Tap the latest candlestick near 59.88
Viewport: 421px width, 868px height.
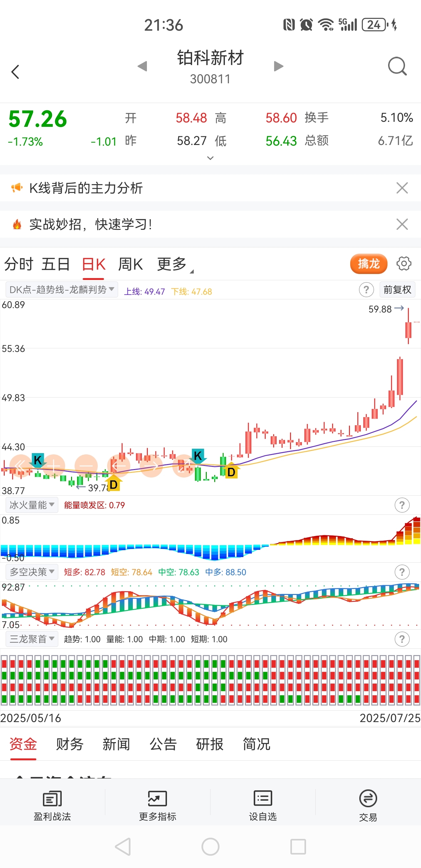[x=408, y=326]
